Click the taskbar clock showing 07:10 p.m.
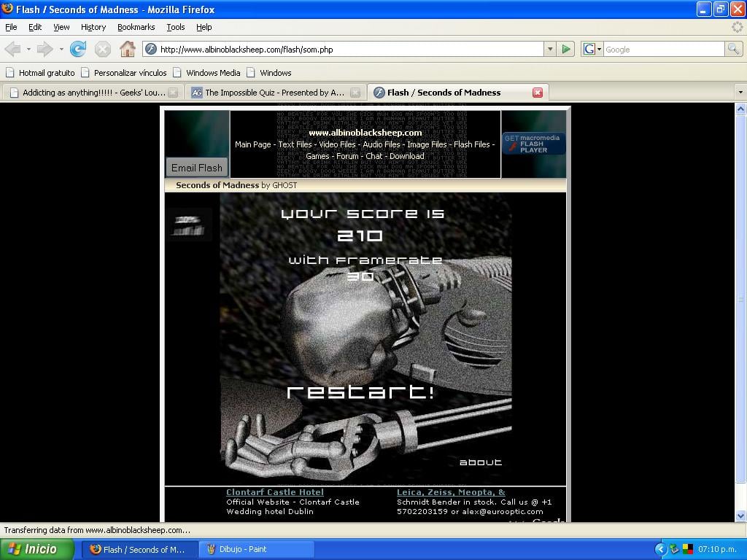Viewport: 747px width, 560px height. (x=718, y=549)
